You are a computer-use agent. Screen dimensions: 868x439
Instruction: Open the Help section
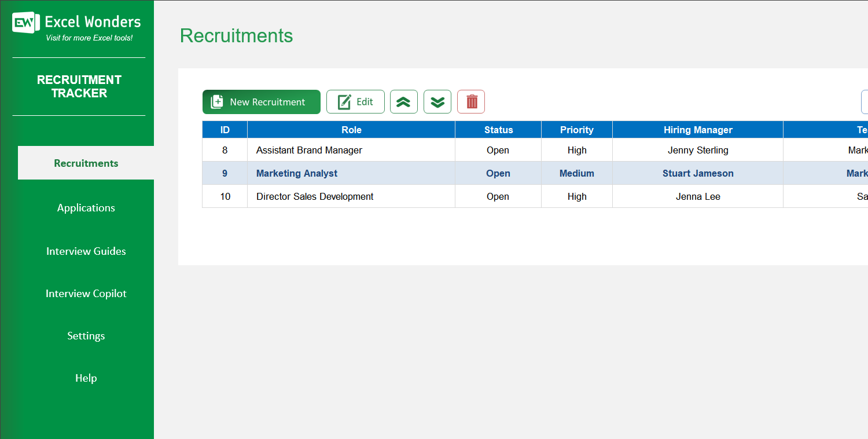coord(86,378)
